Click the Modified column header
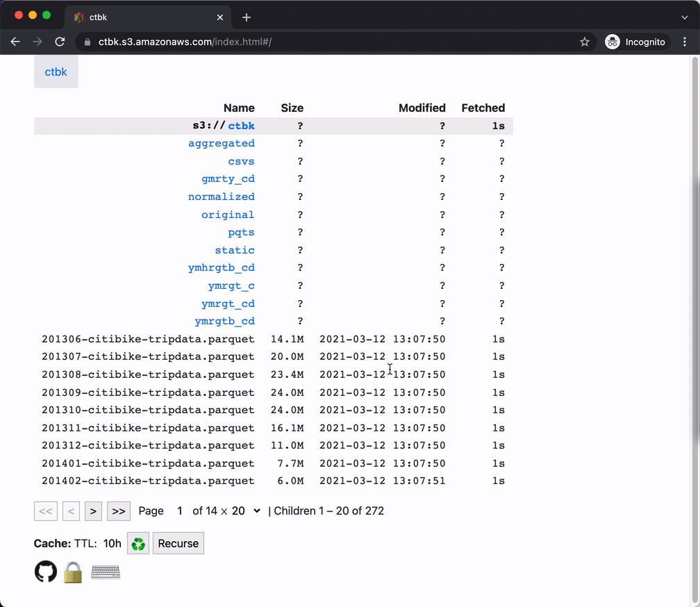Image resolution: width=700 pixels, height=607 pixels. [422, 108]
